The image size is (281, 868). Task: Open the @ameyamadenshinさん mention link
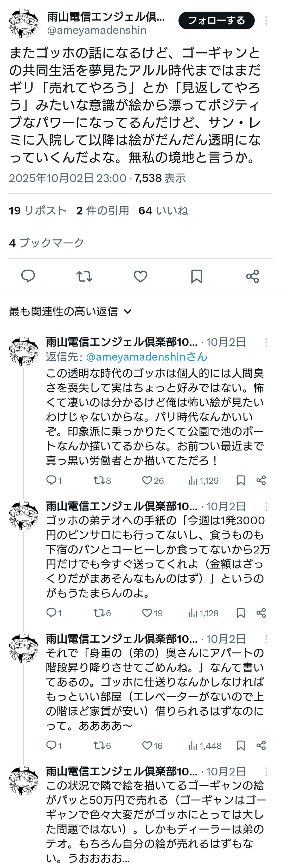(147, 356)
